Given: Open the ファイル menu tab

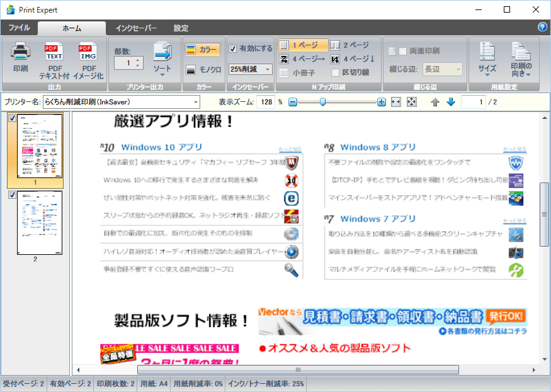Looking at the screenshot, I should [19, 28].
